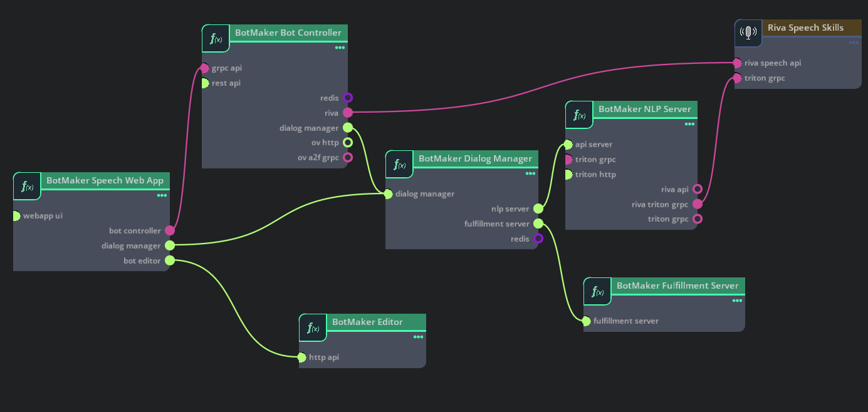Open the three-dot menu on BotMaker Fulfillment Server
The height and width of the screenshot is (412, 868).
coord(737,301)
